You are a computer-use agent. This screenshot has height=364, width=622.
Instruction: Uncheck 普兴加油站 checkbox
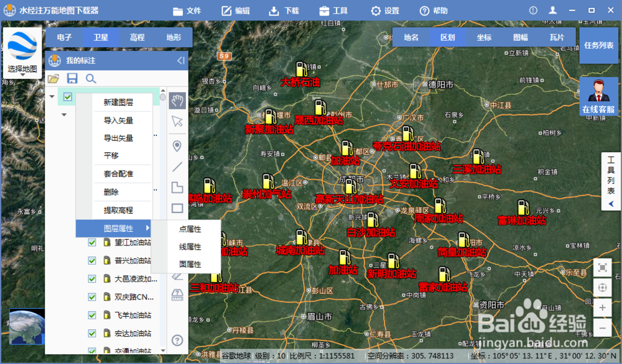point(91,261)
